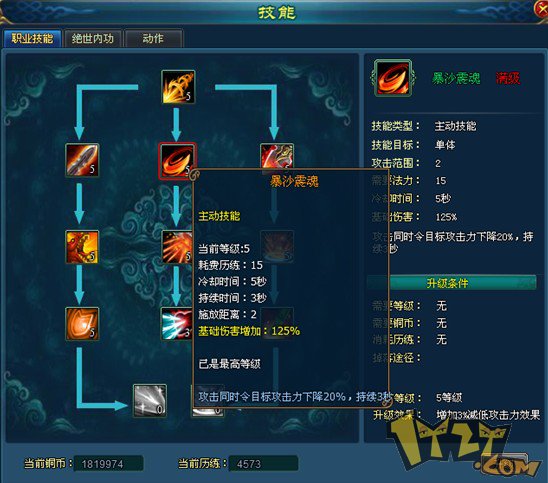Image resolution: width=548 pixels, height=483 pixels.
Task: Select the grey locked slash skill icon
Action: (x=150, y=401)
